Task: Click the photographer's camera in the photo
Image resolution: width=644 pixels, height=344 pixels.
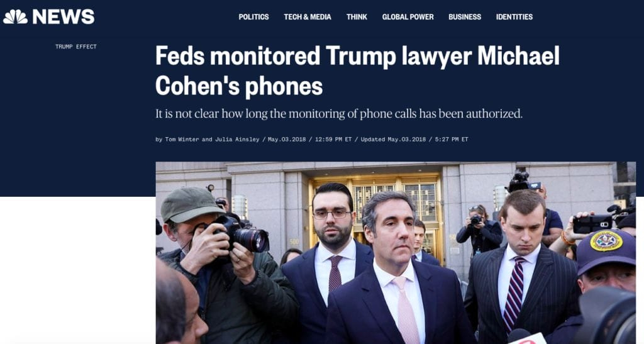Action: click(242, 235)
